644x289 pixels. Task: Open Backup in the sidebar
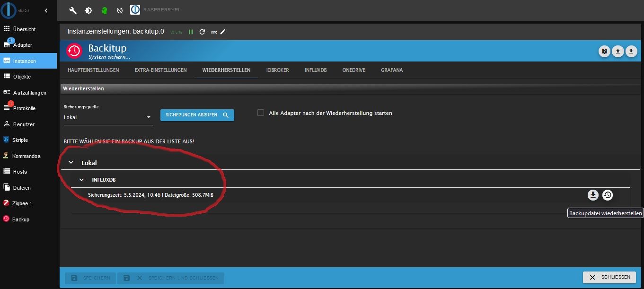[28, 219]
